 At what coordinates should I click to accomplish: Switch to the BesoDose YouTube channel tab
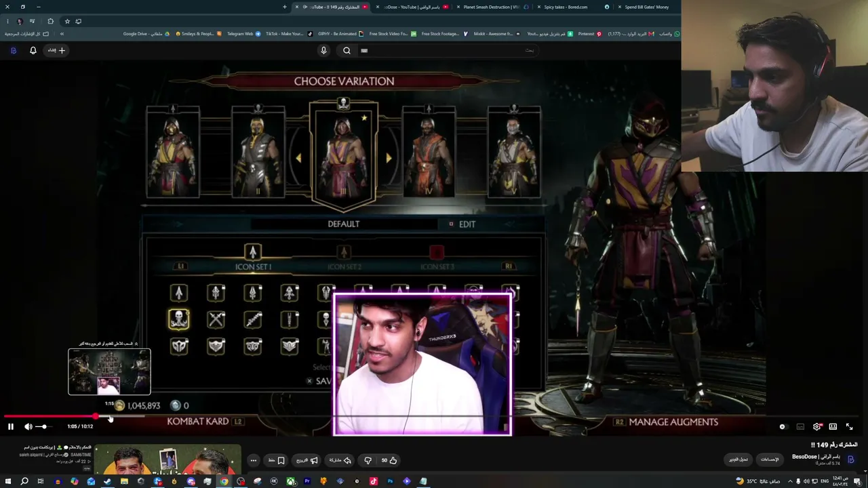[x=414, y=7]
